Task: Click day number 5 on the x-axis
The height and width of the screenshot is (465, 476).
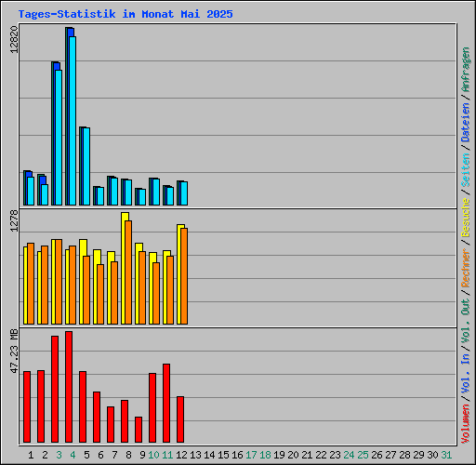Action: [86, 455]
